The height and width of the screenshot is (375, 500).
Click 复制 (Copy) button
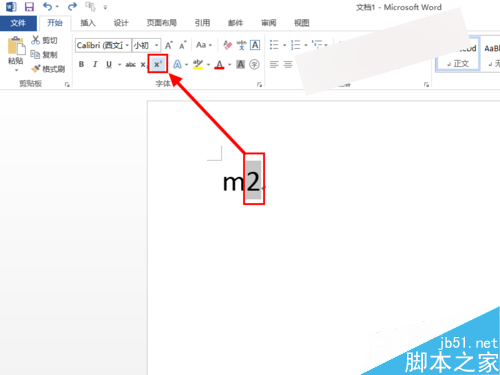click(44, 54)
